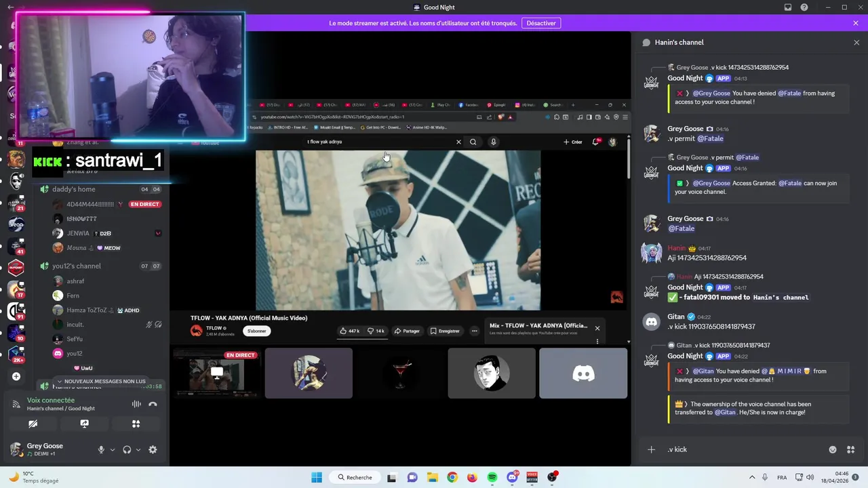
Task: Expand microphone input options arrow
Action: coord(113,449)
